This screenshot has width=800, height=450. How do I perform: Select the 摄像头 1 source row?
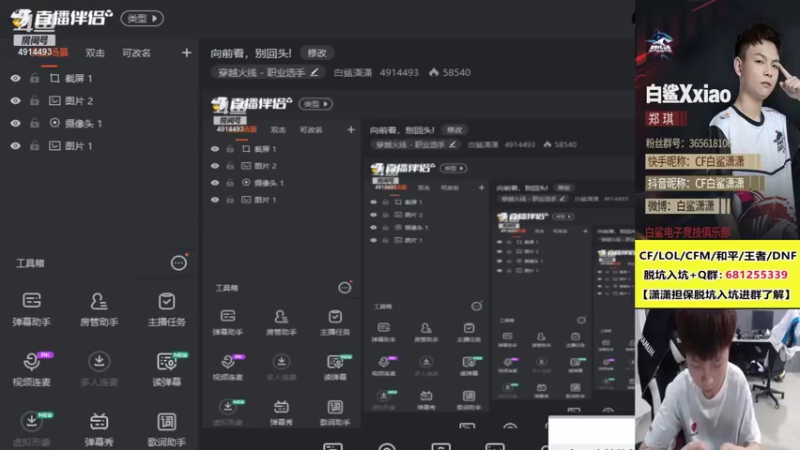pos(99,123)
